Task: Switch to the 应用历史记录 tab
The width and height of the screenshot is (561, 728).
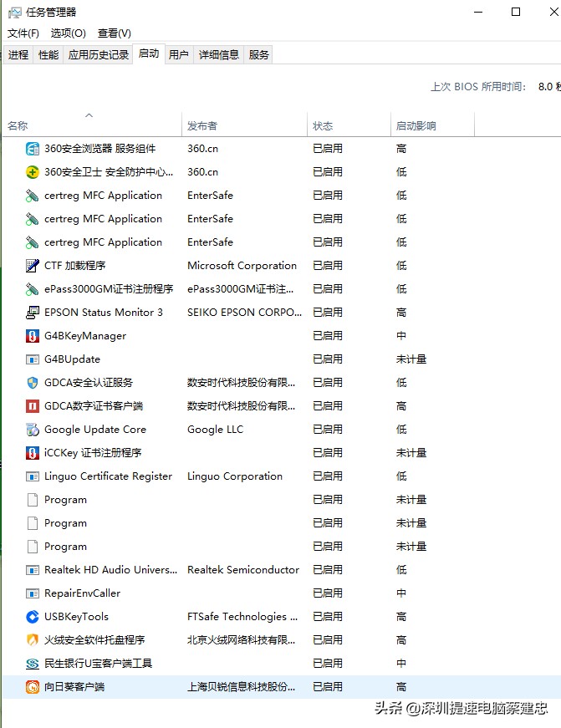Action: pos(98,55)
